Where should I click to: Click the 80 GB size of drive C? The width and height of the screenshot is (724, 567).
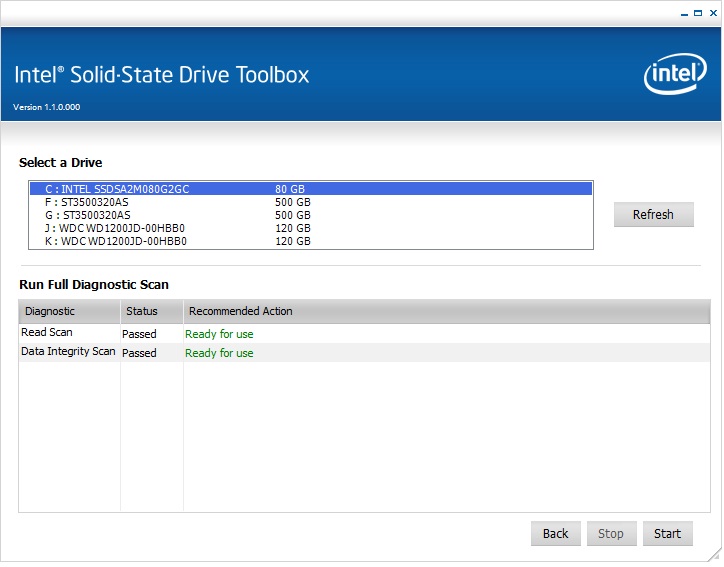(290, 189)
